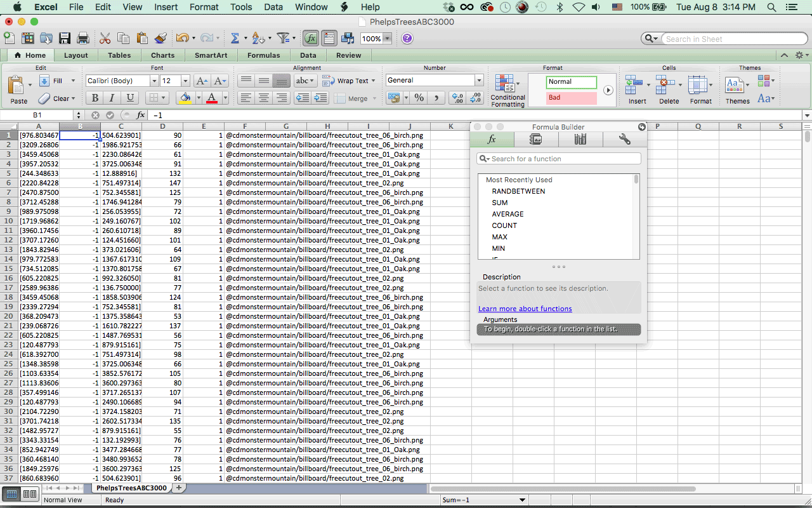
Task: Click the AutoSum sigma icon
Action: click(x=235, y=38)
